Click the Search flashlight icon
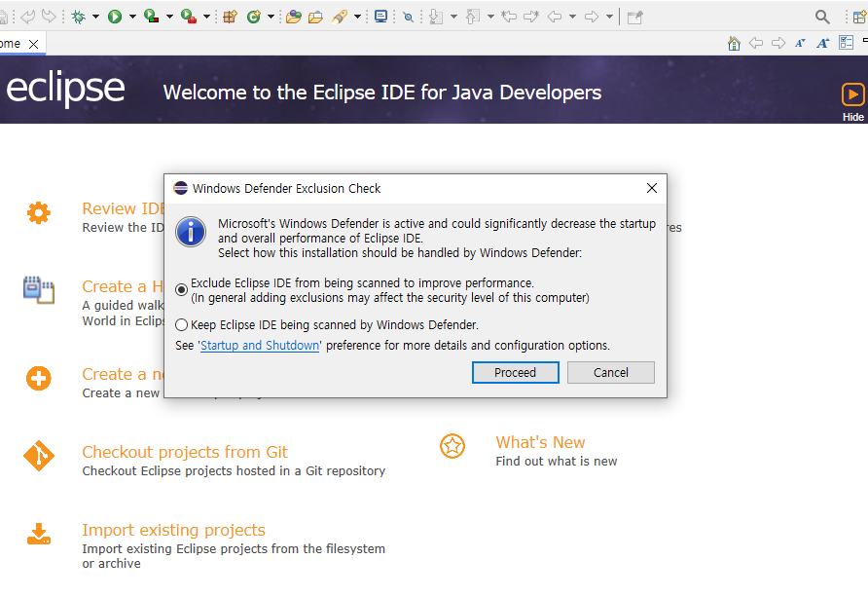This screenshot has width=868, height=597. [340, 17]
